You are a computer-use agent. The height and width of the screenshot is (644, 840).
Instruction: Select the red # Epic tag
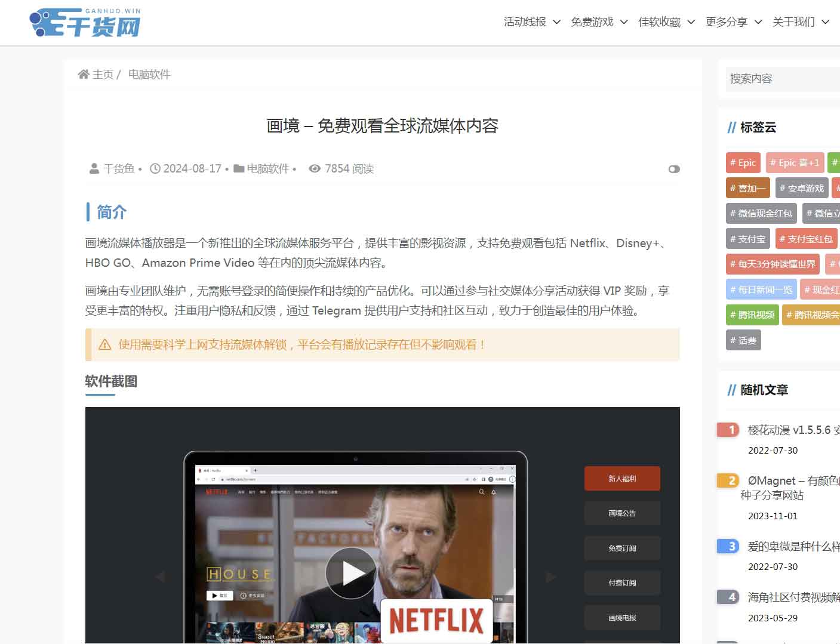(743, 163)
